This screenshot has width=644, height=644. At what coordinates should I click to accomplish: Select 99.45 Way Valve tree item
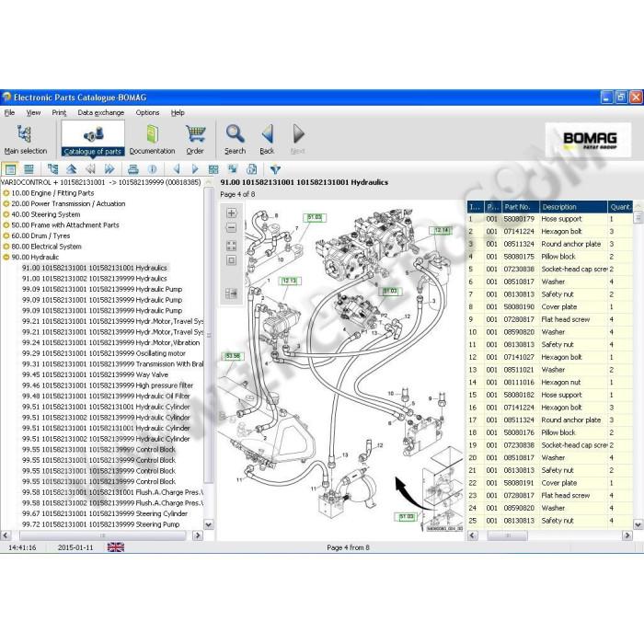96,374
